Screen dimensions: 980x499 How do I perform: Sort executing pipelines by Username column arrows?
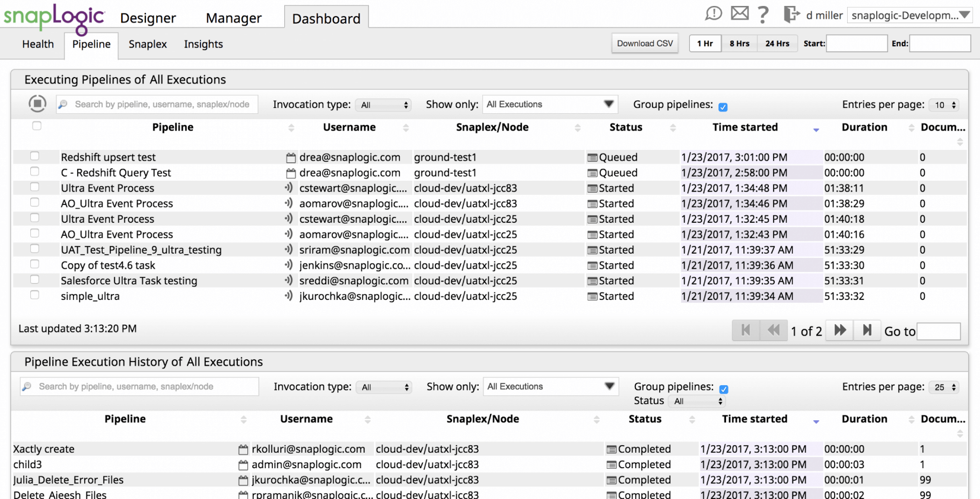[406, 127]
